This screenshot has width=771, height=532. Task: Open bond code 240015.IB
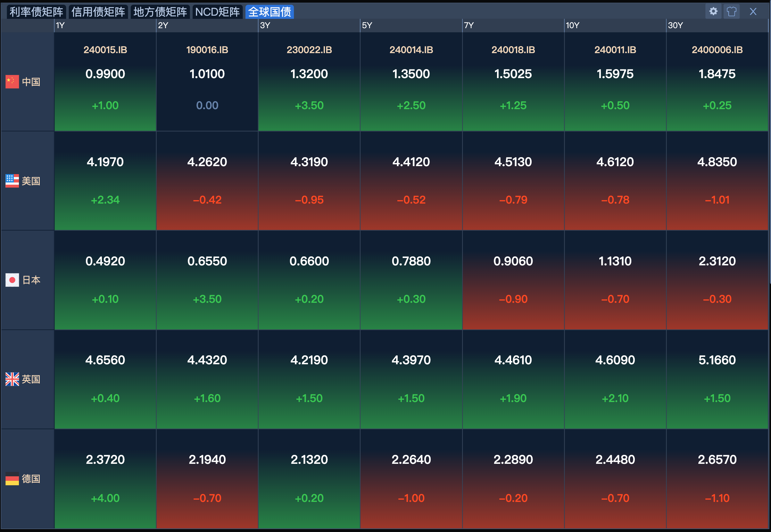click(105, 50)
